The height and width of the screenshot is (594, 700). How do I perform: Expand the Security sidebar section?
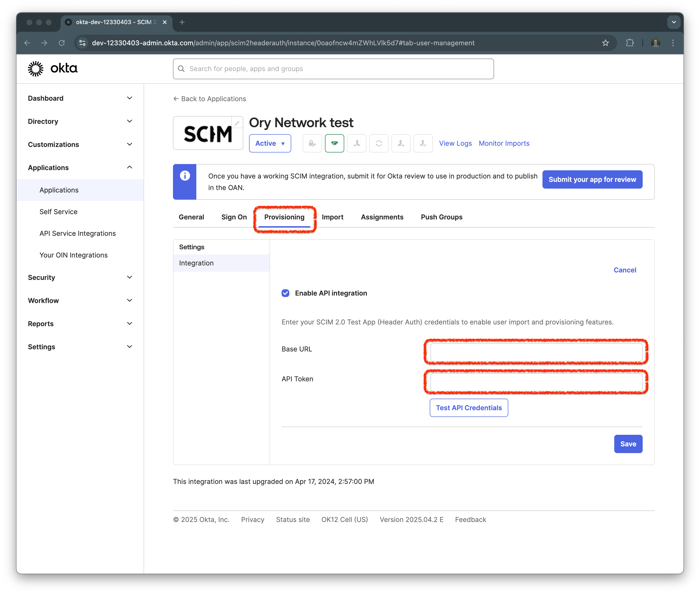coord(129,277)
